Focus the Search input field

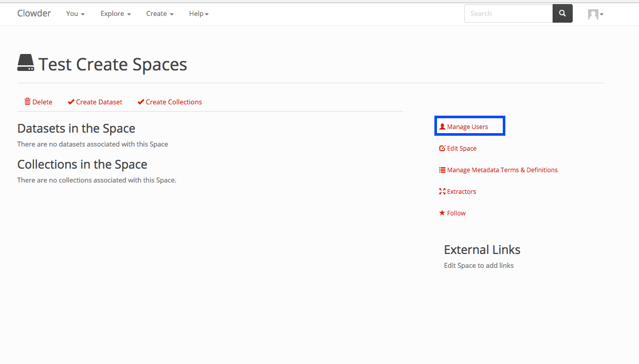tap(508, 14)
